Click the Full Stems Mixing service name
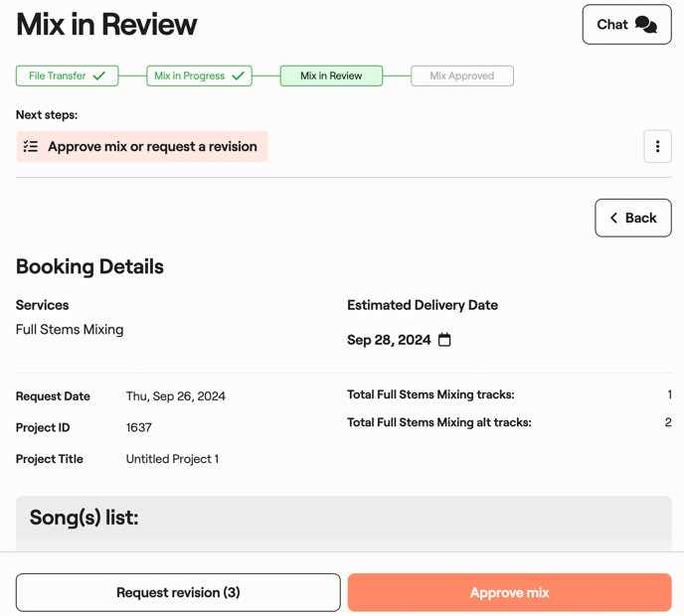Viewport: 684px width, 616px height. (70, 329)
